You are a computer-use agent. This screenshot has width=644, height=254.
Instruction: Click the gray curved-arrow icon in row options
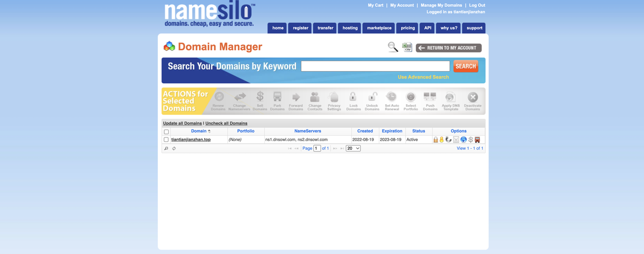(449, 140)
